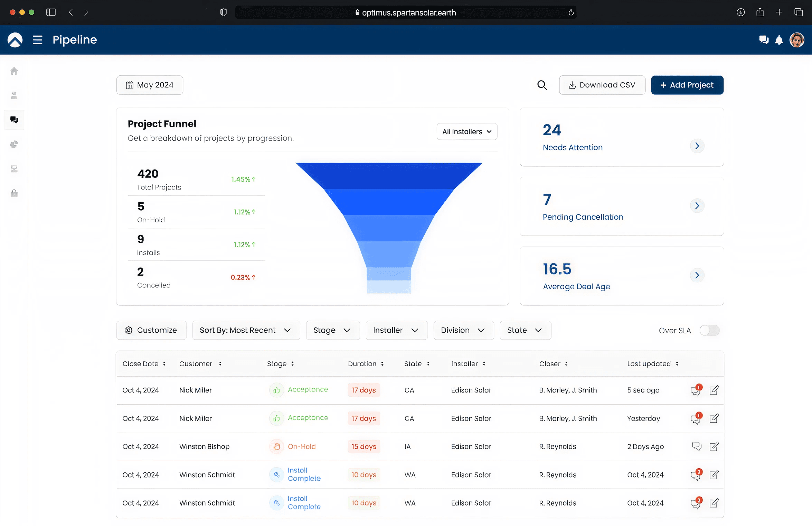Click the Download CSV button

(602, 85)
